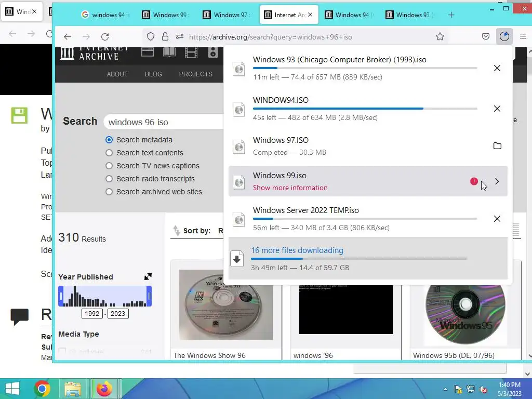Open the Firefox hamburger application menu

pyautogui.click(x=523, y=36)
